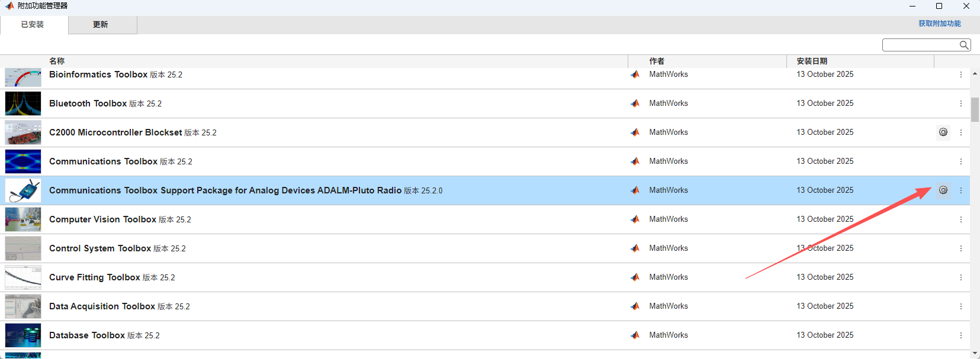
Task: Click the scrollbar down arrow
Action: pos(975,354)
